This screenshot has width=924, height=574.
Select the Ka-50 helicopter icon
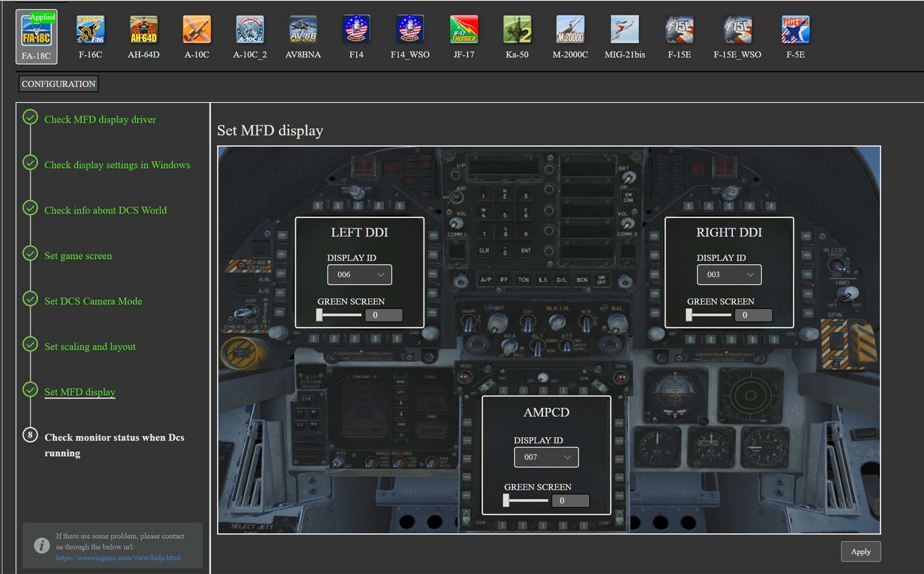(517, 30)
